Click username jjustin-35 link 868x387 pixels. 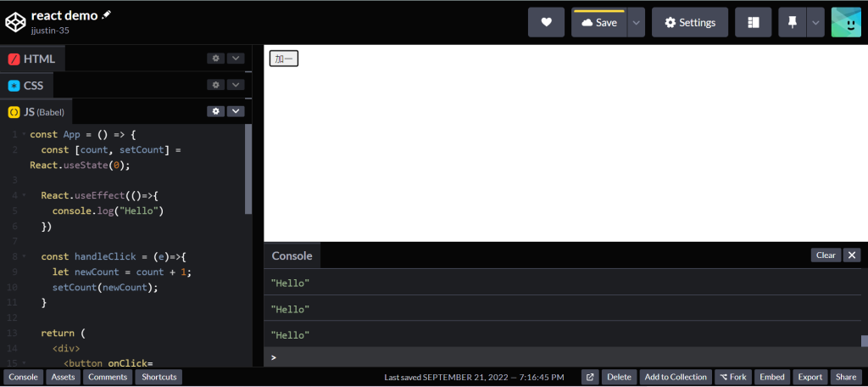[50, 31]
